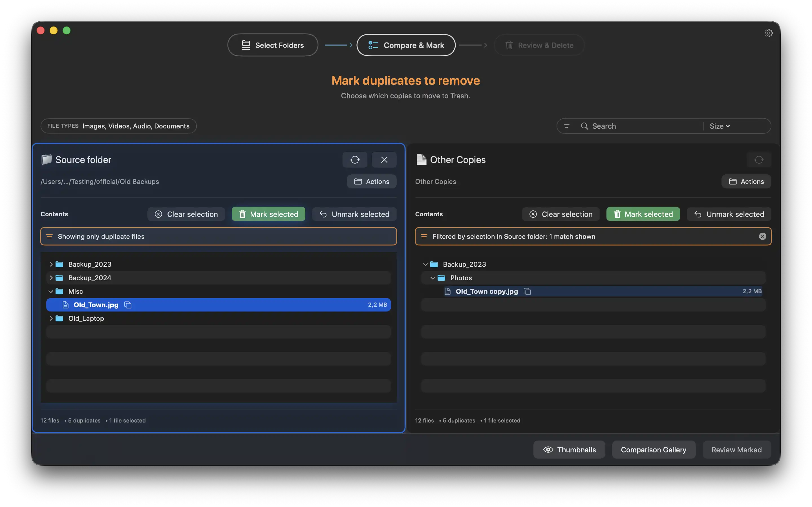The height and width of the screenshot is (507, 812).
Task: Switch to Review & Delete step
Action: coord(539,45)
